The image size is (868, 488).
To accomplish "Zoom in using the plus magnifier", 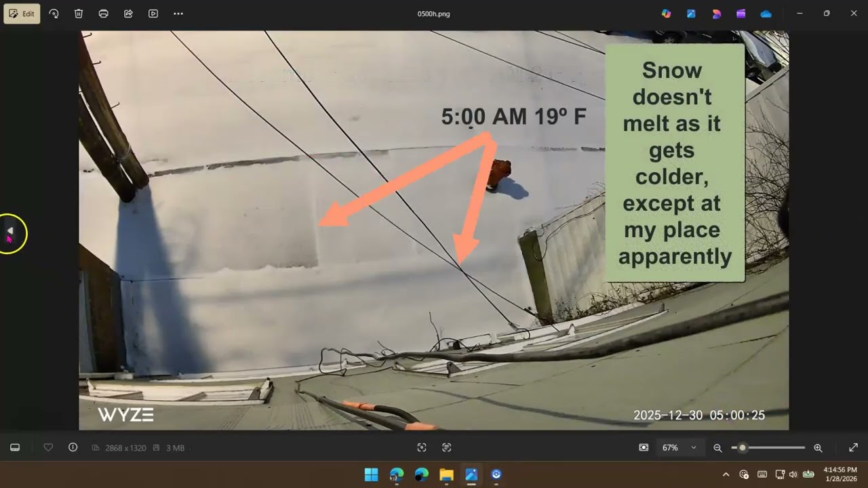I will 818,447.
